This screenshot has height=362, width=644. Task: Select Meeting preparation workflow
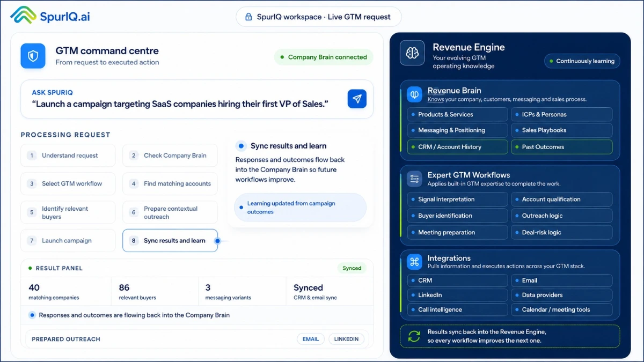457,232
